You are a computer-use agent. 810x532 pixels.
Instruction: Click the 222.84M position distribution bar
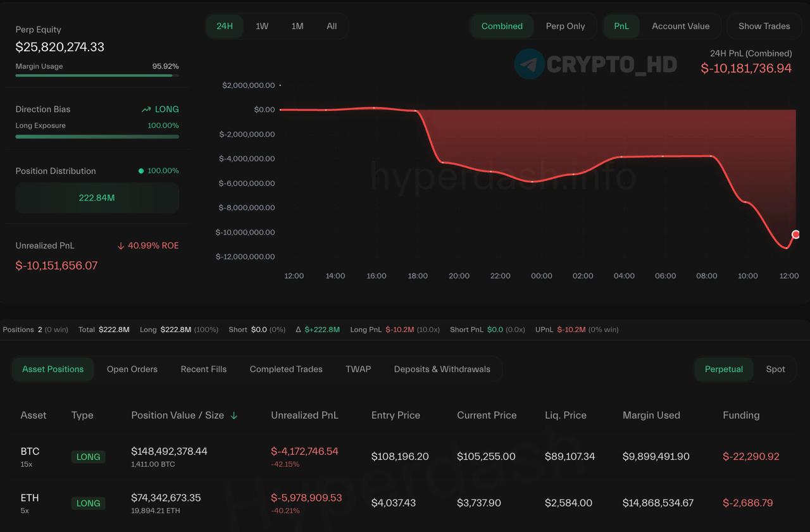pyautogui.click(x=97, y=198)
